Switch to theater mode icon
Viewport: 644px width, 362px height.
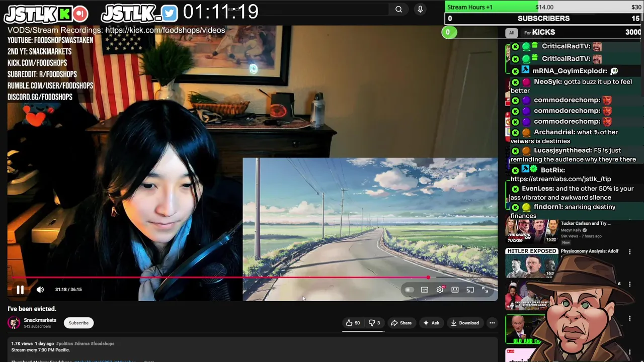click(455, 290)
